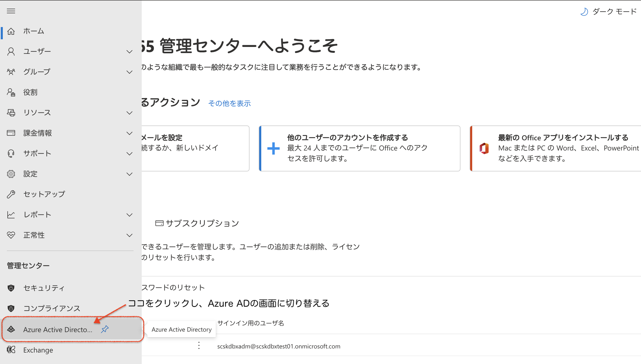Expand the ユーザー menu chevron
This screenshot has width=641, height=364.
(129, 52)
